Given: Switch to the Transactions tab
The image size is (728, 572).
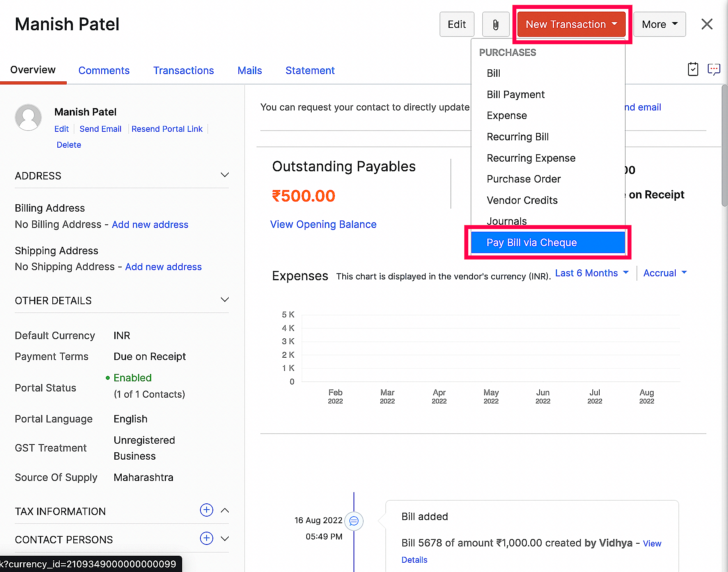Looking at the screenshot, I should pos(183,71).
